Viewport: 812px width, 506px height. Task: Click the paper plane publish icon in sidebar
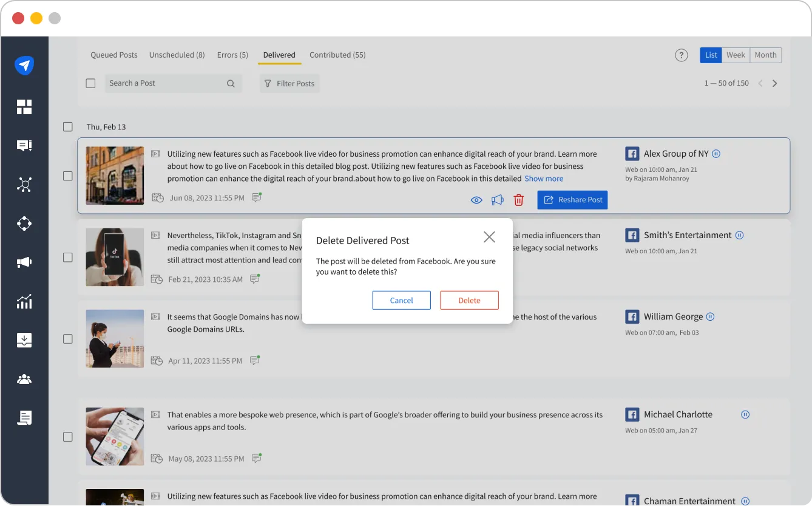(x=24, y=66)
